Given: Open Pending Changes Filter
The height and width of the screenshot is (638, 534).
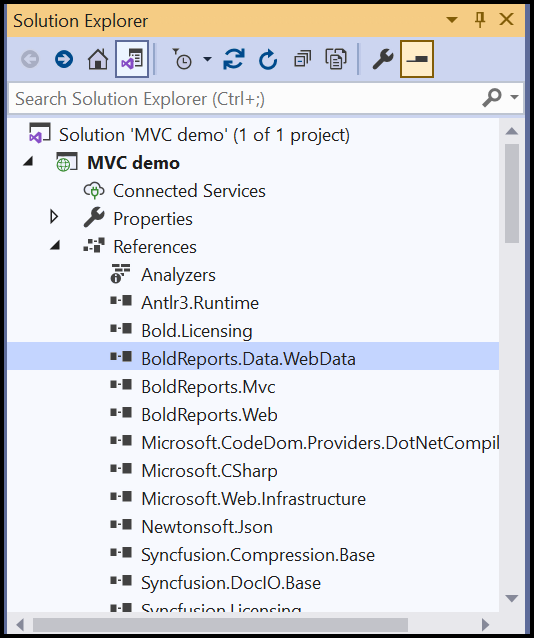Looking at the screenshot, I should (x=182, y=59).
